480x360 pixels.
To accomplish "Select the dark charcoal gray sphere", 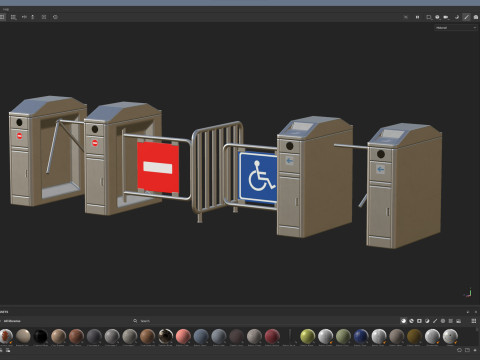I will pyautogui.click(x=94, y=336).
